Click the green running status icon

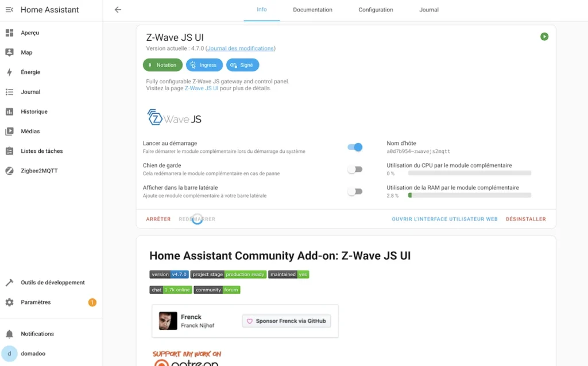(x=544, y=37)
